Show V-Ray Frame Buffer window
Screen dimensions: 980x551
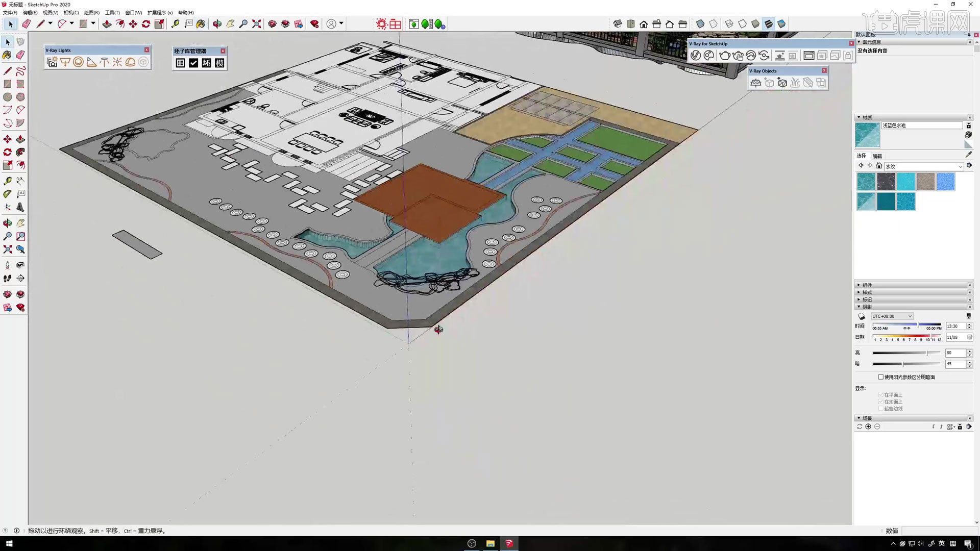click(808, 56)
